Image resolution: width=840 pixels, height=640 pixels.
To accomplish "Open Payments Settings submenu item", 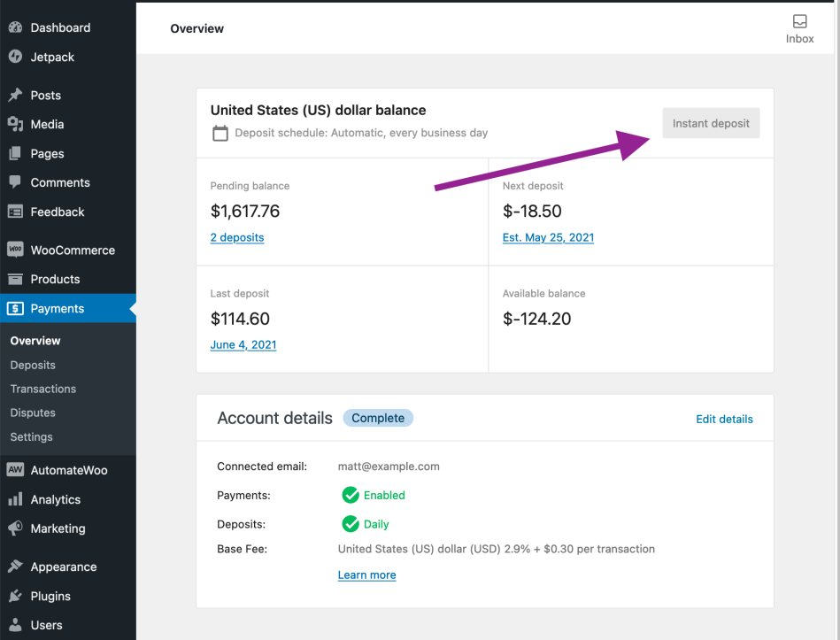I will point(31,436).
